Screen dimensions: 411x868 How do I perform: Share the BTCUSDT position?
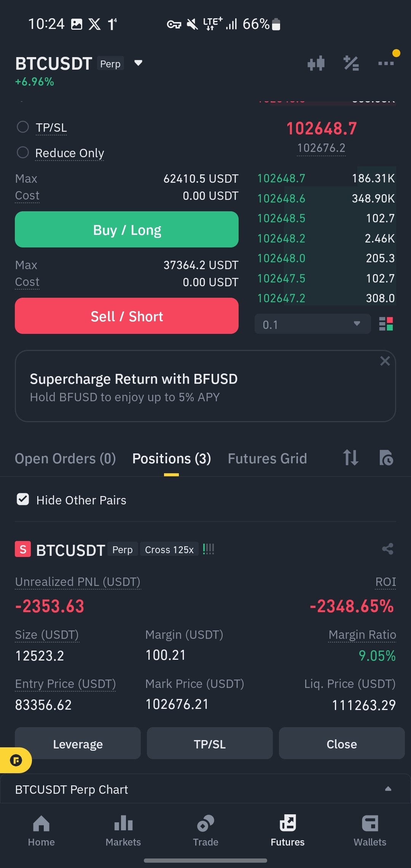tap(387, 549)
